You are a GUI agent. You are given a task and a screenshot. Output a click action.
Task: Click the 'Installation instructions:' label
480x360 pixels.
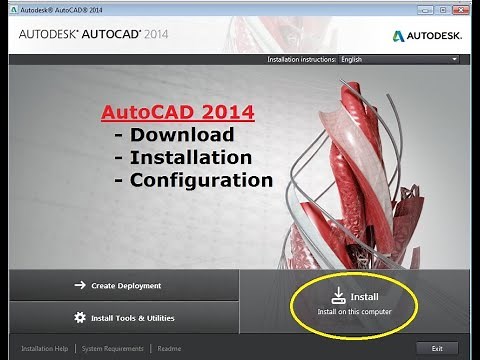(x=301, y=60)
